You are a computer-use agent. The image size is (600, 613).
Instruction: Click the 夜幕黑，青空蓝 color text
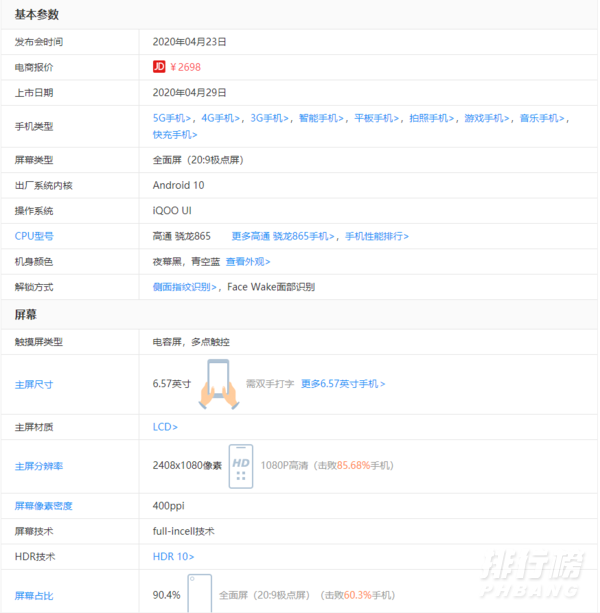pos(186,262)
